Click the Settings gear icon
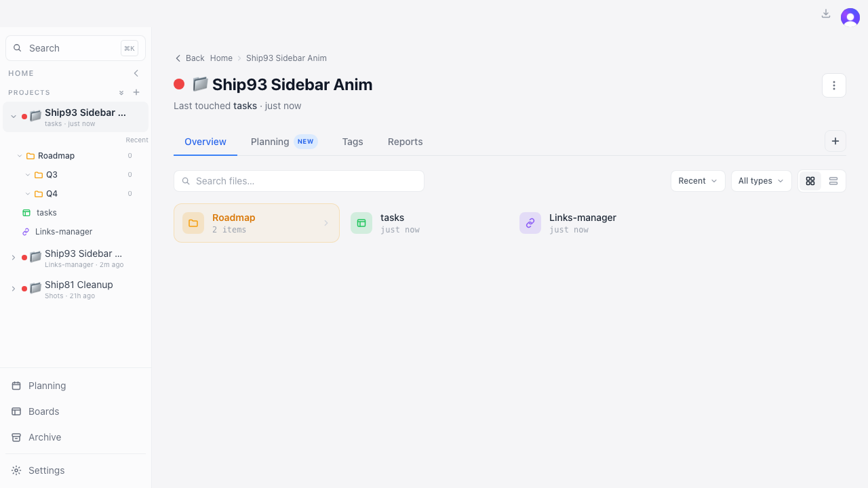Image resolution: width=868 pixels, height=488 pixels. click(x=16, y=470)
